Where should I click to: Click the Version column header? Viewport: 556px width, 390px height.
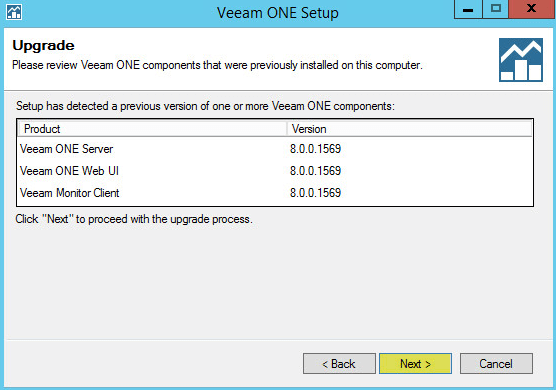[x=410, y=129]
